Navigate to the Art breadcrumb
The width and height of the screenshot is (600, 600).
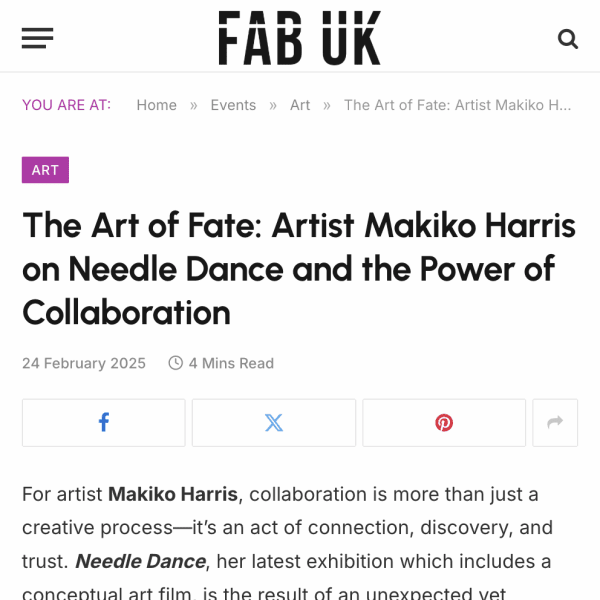click(300, 105)
